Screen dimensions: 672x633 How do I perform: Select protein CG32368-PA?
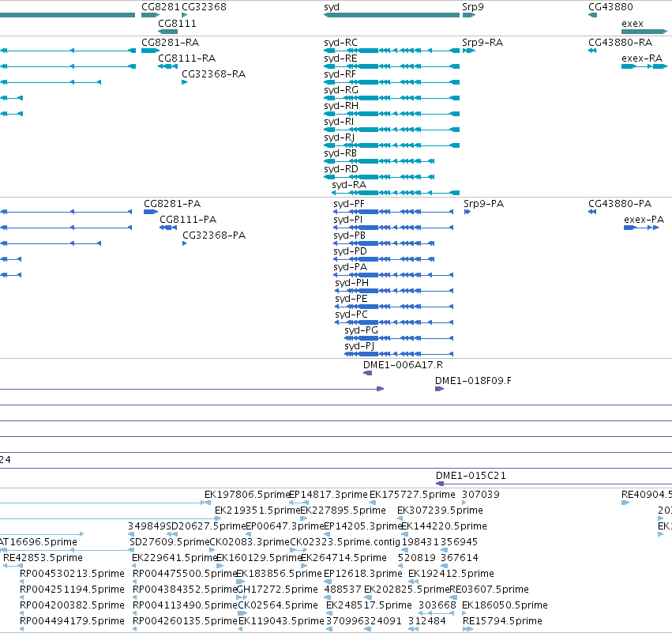(214, 235)
